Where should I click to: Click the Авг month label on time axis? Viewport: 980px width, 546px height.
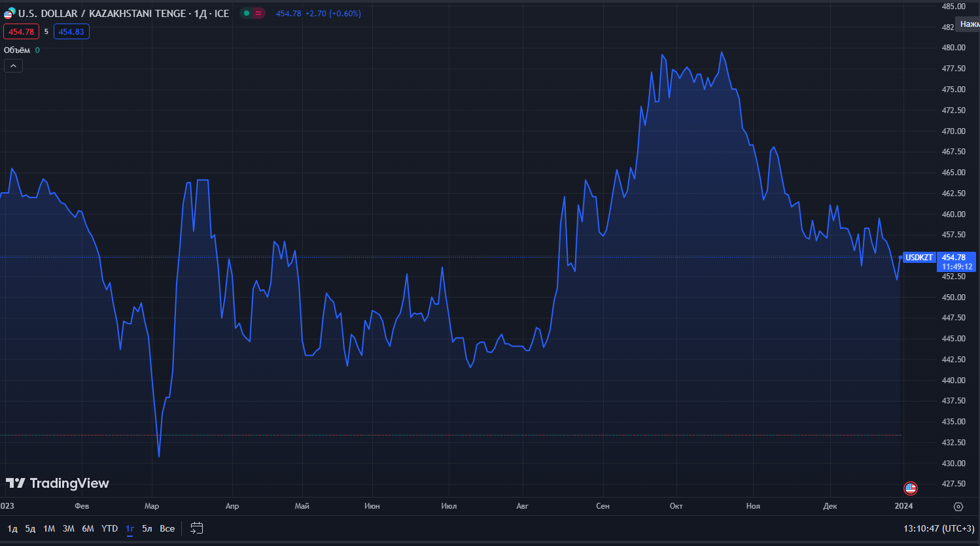tap(522, 506)
